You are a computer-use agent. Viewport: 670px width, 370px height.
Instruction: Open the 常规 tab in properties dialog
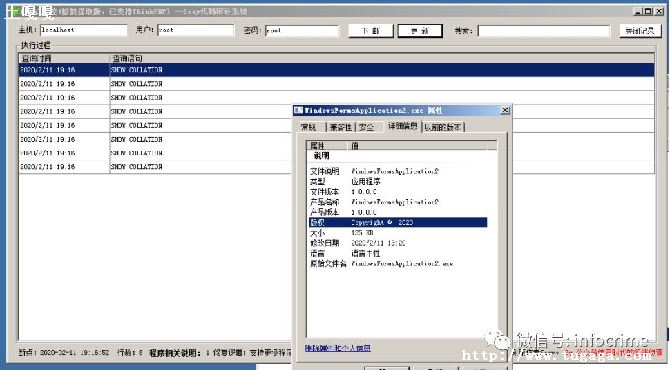point(309,127)
